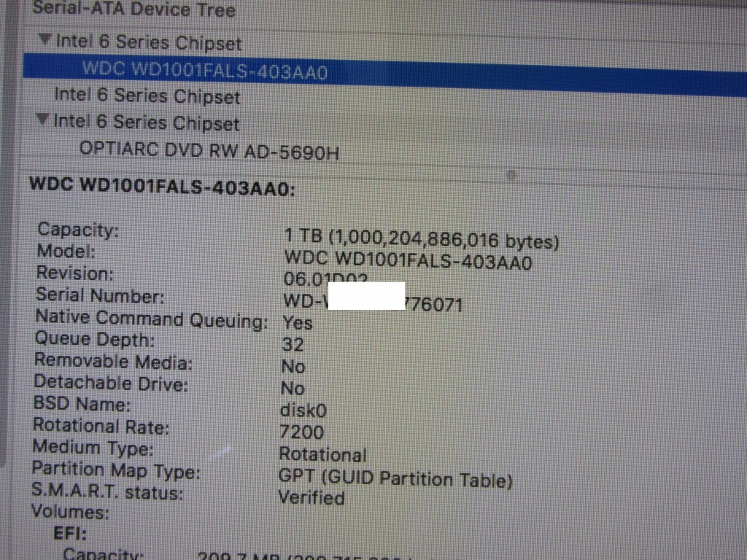Image resolution: width=747 pixels, height=560 pixels.
Task: Click the BSD Name: label
Action: point(82,404)
